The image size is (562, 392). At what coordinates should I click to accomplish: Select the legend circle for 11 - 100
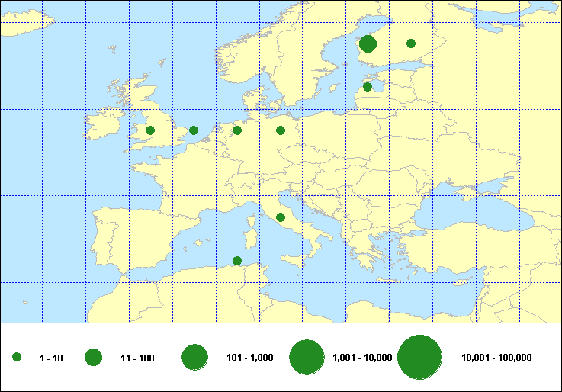(x=94, y=358)
